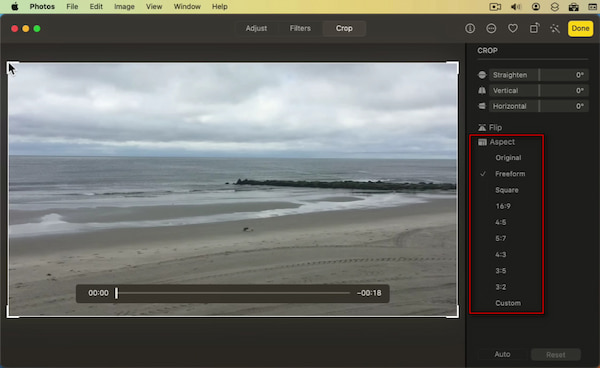
Task: Choose the 3:5 aspect ratio
Action: pos(501,270)
